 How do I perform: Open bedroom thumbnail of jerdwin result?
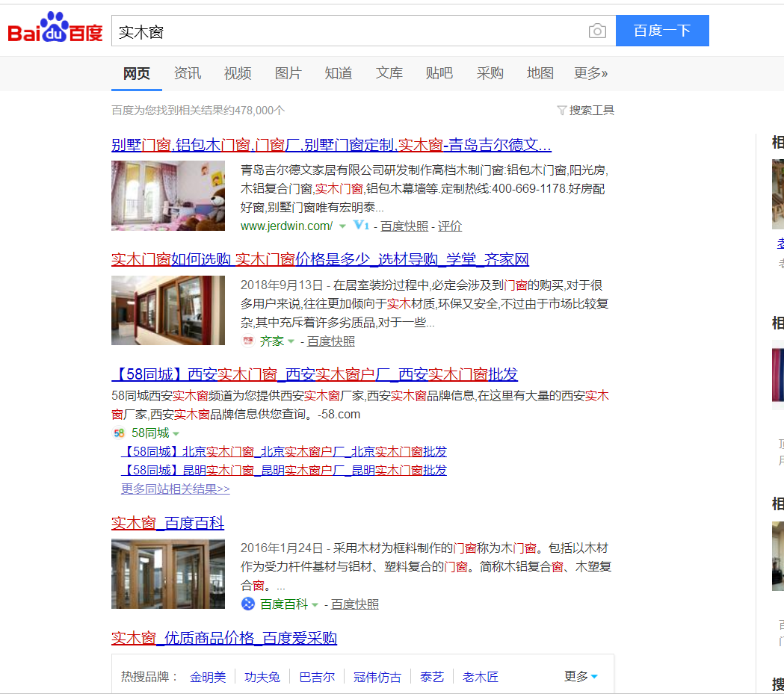tap(168, 196)
